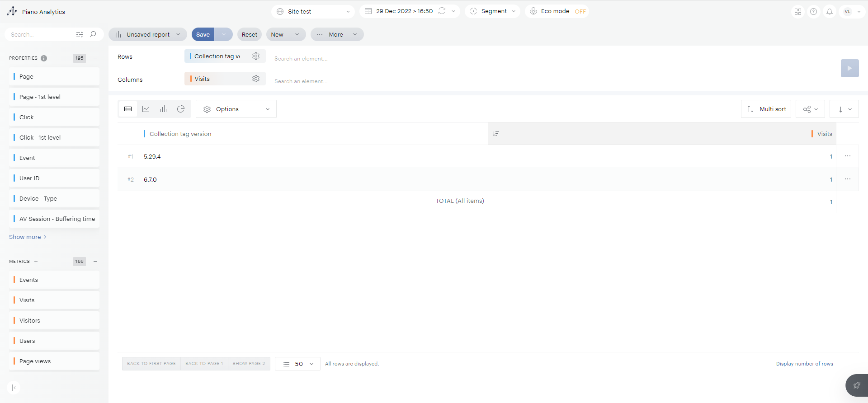Click the Reset button
This screenshot has height=403, width=868.
click(249, 34)
